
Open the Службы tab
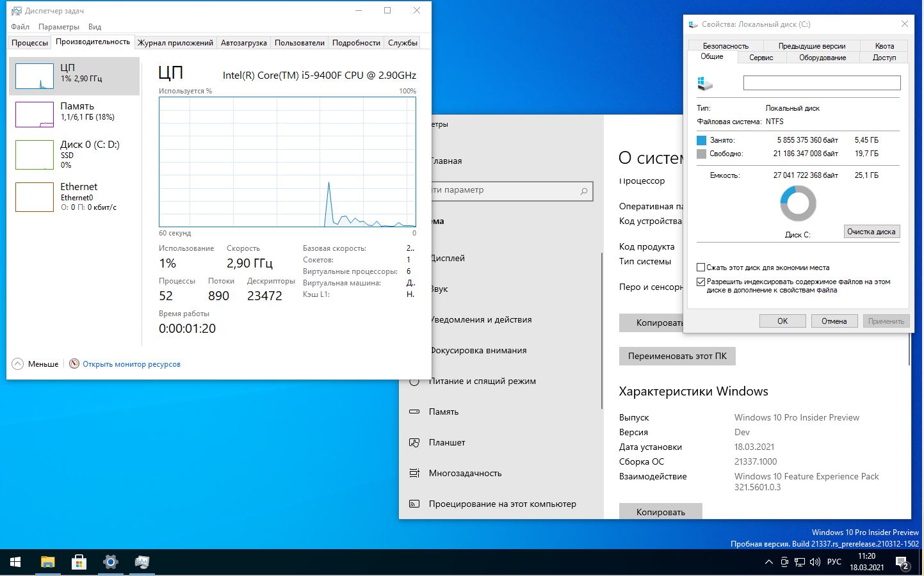[x=403, y=42]
